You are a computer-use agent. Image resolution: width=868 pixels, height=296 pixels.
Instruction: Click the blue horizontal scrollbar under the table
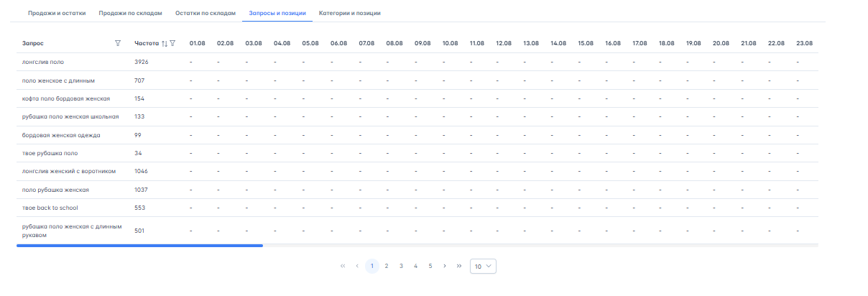point(139,246)
